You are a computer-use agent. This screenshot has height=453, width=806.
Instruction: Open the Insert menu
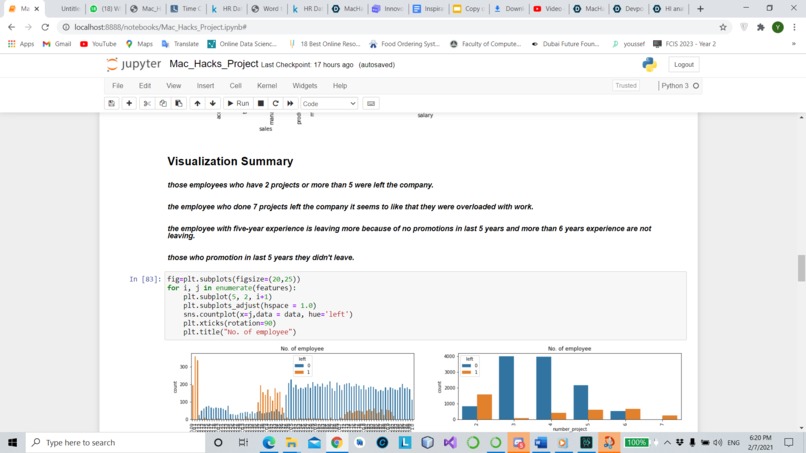pos(205,86)
